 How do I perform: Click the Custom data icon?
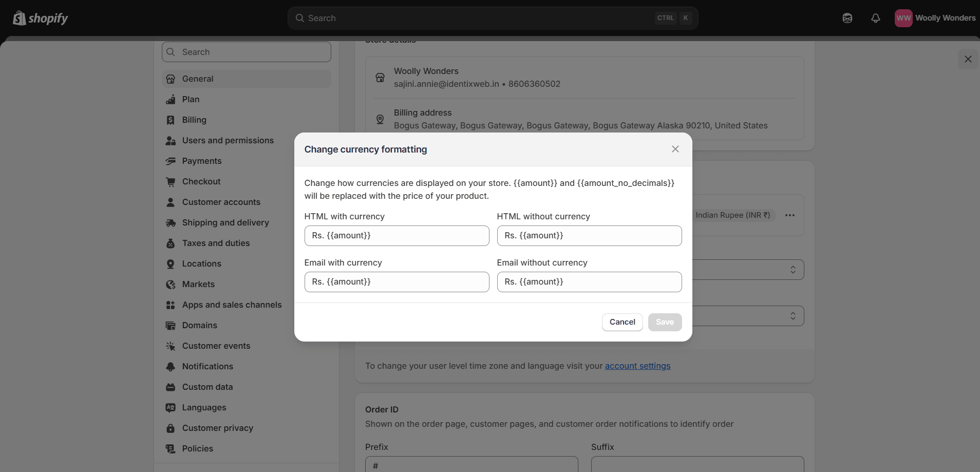click(171, 387)
